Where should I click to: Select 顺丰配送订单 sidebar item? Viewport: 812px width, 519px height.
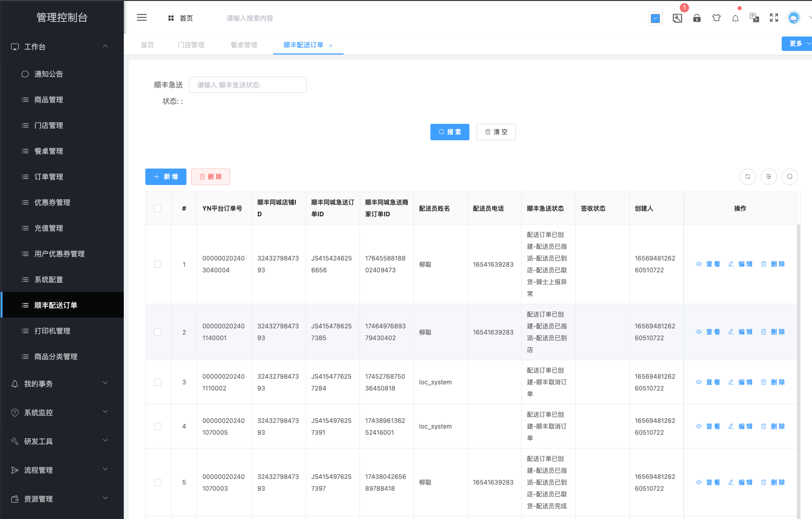(62, 305)
